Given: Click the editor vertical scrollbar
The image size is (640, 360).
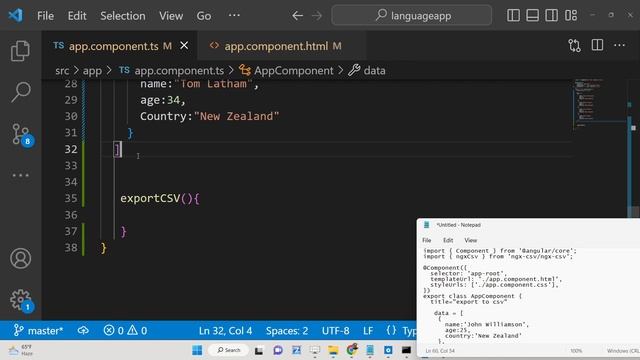Looking at the screenshot, I should 633,149.
